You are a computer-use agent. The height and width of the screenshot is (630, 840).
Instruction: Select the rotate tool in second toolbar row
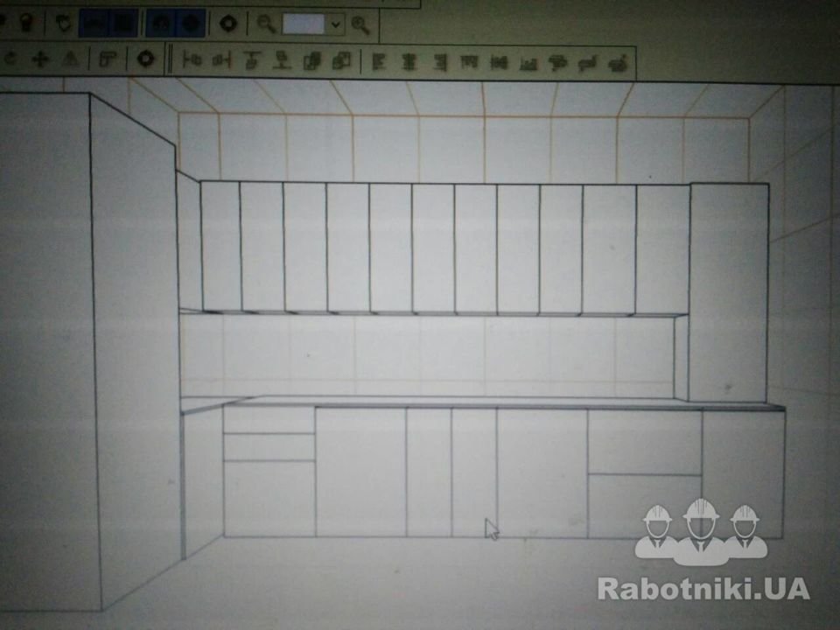click(10, 59)
